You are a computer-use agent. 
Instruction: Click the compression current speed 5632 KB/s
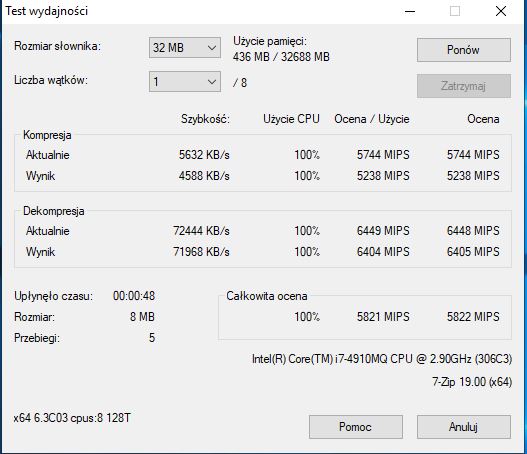[x=204, y=155]
